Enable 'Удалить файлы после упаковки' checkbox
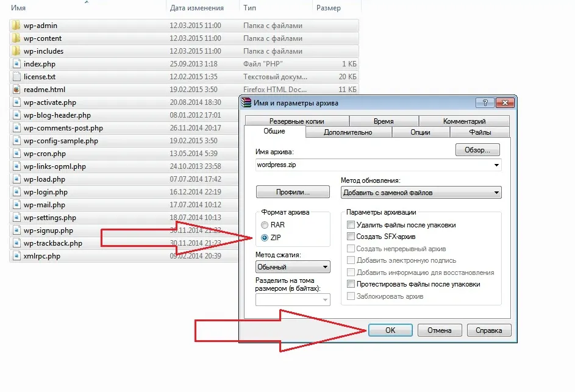The image size is (575, 392). tap(351, 225)
